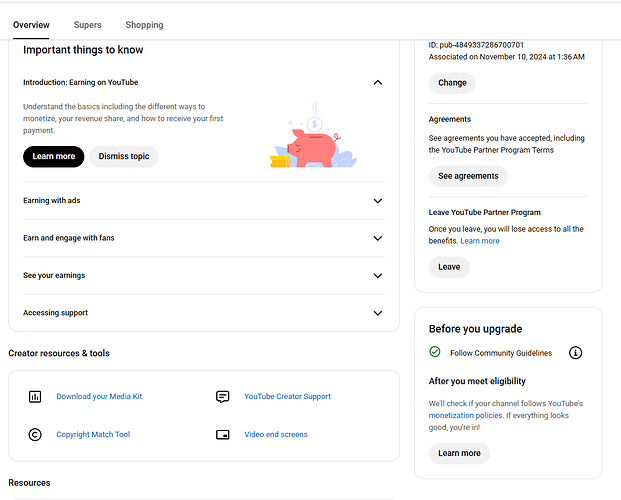
Task: Open YouTube Creator Support link
Action: pos(287,396)
